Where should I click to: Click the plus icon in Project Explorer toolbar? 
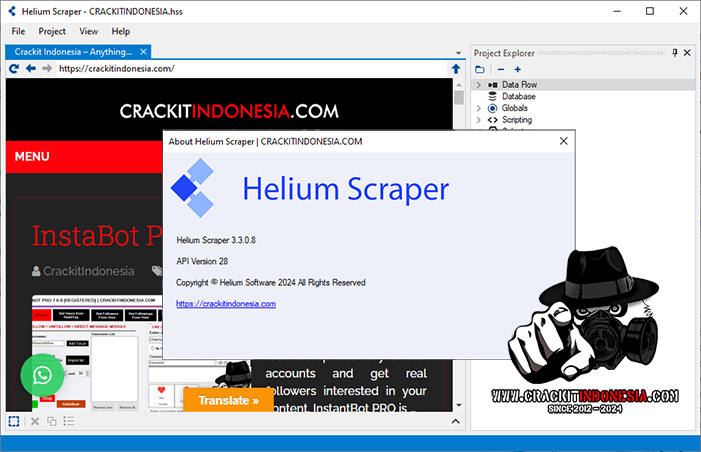click(x=517, y=69)
